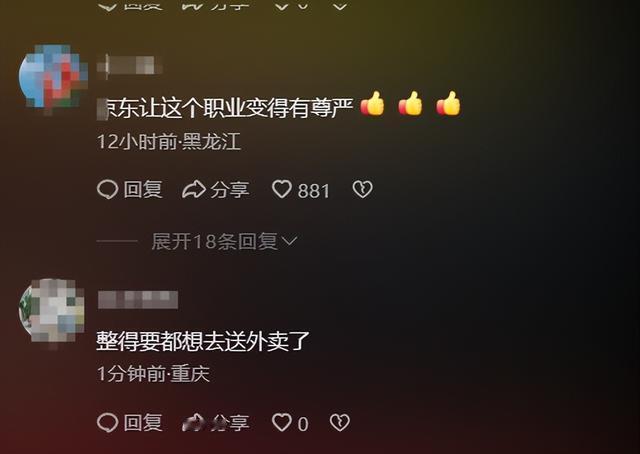
Task: Share the comment from 重庆
Action: [x=216, y=423]
